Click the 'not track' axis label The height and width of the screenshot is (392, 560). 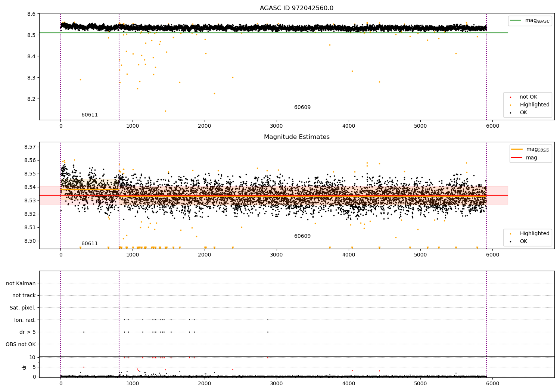[x=24, y=296]
